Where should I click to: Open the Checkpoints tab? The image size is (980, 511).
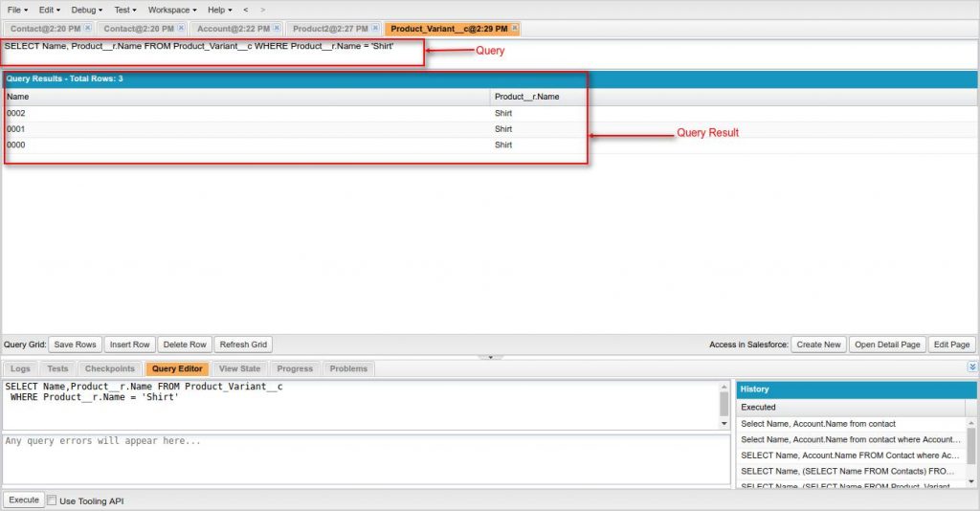(x=109, y=368)
